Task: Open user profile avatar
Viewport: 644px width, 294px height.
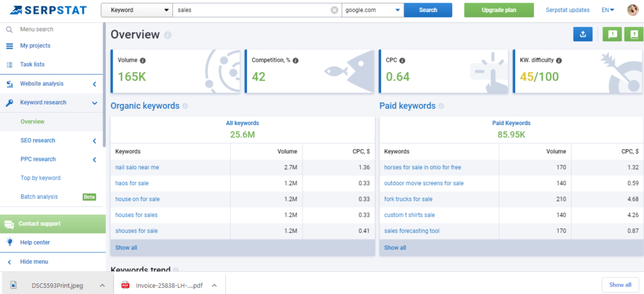Action: [x=633, y=10]
